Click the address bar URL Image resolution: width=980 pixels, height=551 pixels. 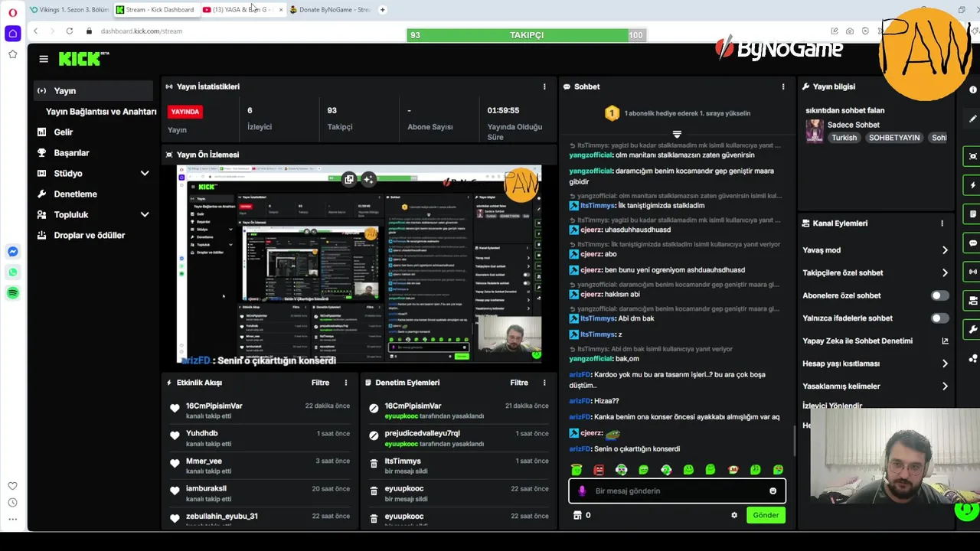point(142,31)
